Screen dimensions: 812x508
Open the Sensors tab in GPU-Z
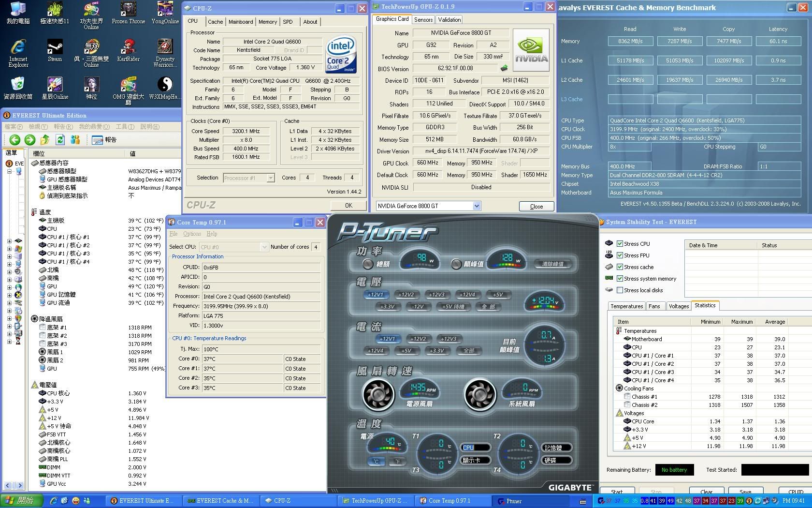(x=423, y=20)
